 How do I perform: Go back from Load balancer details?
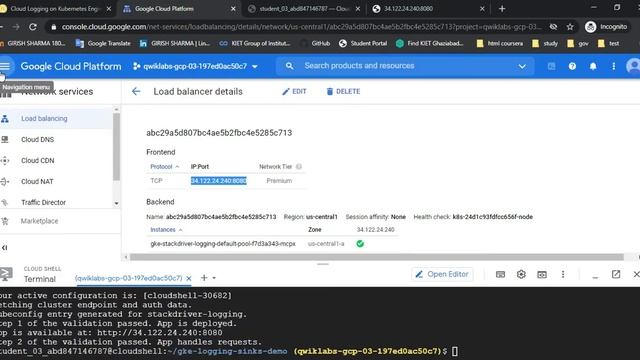tap(136, 91)
